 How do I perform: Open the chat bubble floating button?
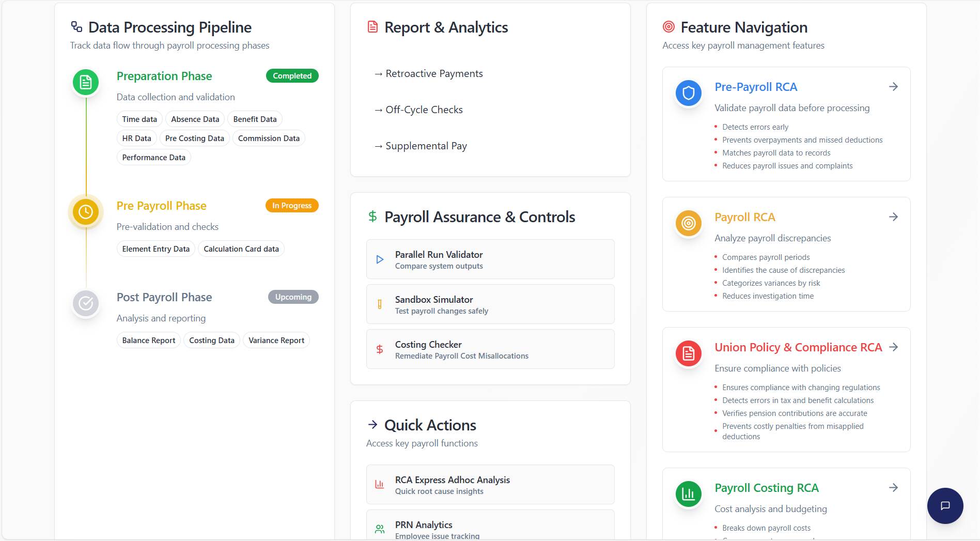click(x=945, y=506)
